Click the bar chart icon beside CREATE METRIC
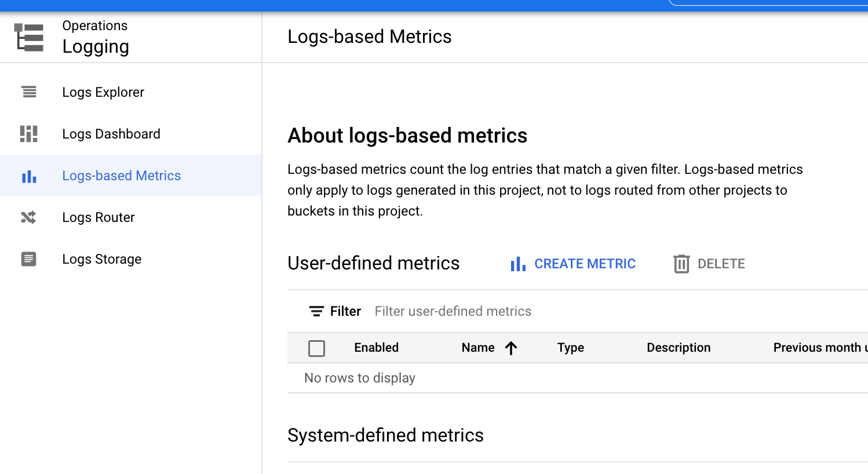Screen dimensions: 868x474 [x=517, y=264]
